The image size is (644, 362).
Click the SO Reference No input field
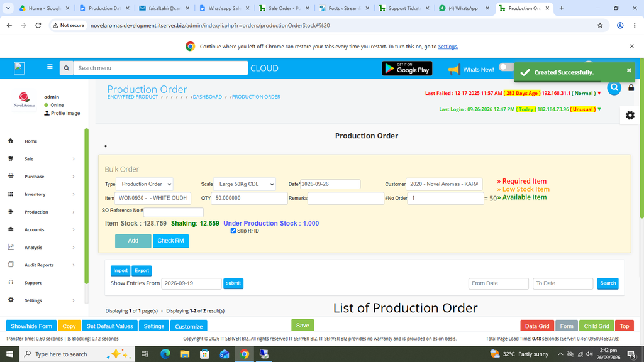[174, 212]
